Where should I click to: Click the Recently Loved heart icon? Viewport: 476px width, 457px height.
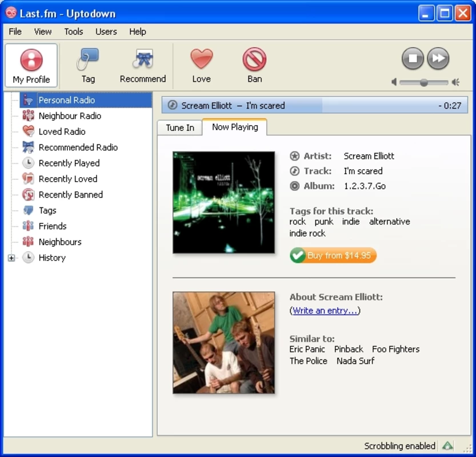[28, 179]
